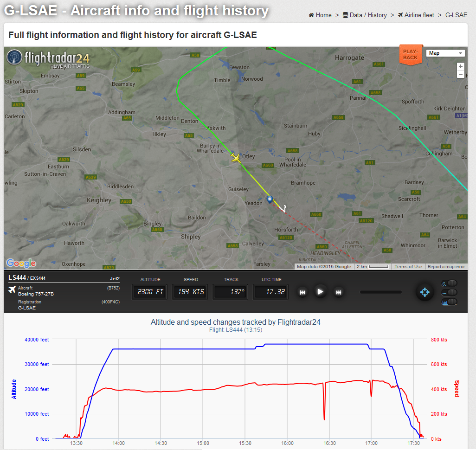Click the red Speed axis title
The image size is (476, 450).
point(457,388)
